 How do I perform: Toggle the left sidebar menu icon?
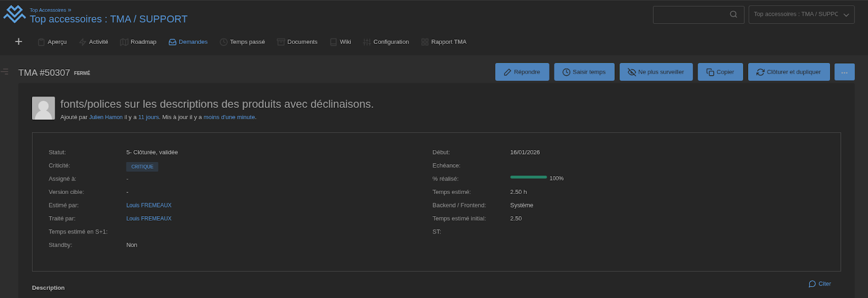(5, 72)
